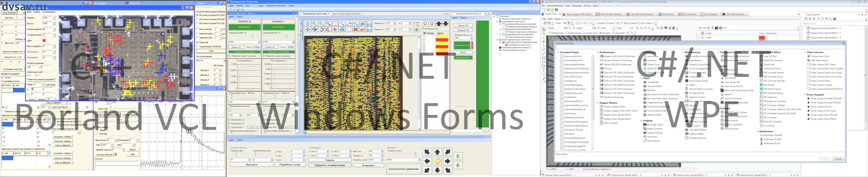Select Big Image Viewer device icon
Screen dimensions: 868x177
click(x=645, y=125)
